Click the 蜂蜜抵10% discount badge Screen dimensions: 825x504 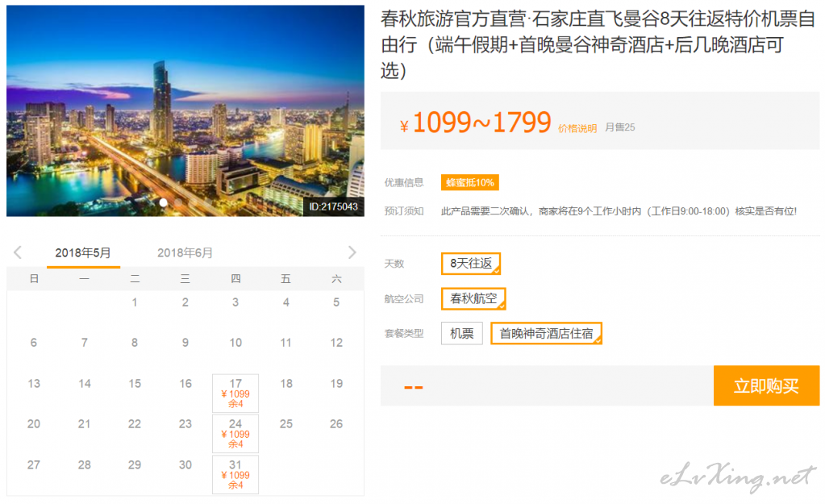(470, 182)
